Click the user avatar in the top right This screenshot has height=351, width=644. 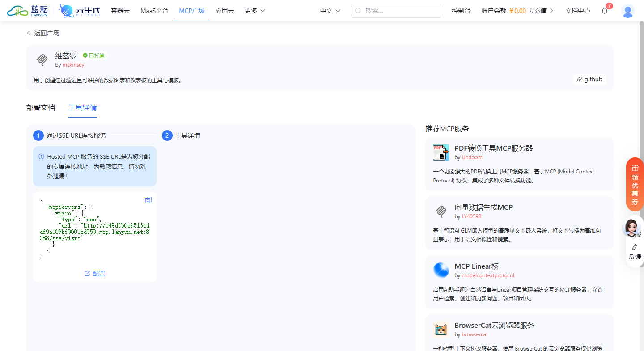[628, 11]
